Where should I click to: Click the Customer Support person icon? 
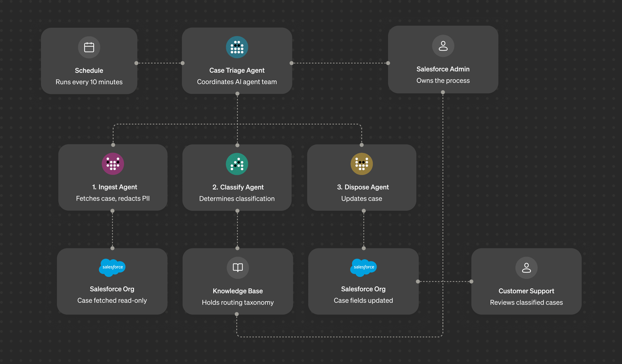[x=526, y=268]
